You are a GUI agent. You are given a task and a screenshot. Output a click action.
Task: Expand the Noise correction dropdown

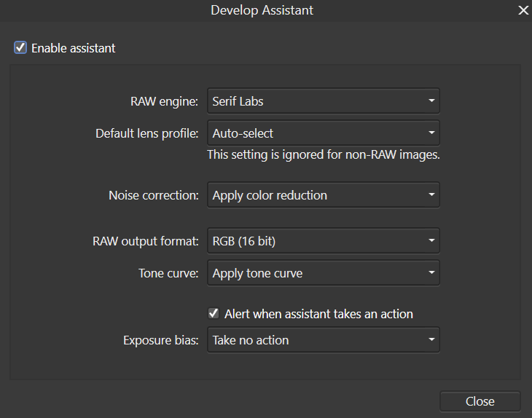[x=324, y=195]
